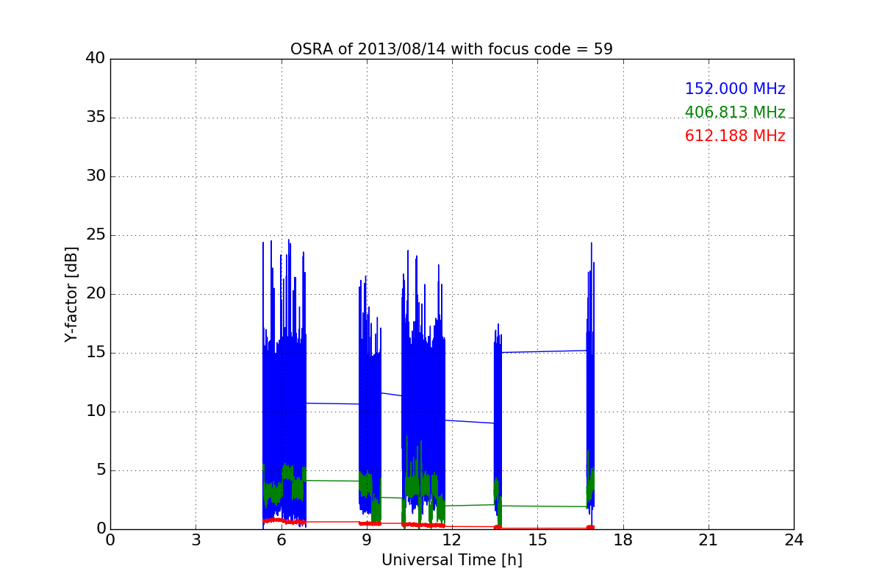
Task: Click the plot title "OSRA of 2013/08/14 with focus code = 59"
Action: 451,49
